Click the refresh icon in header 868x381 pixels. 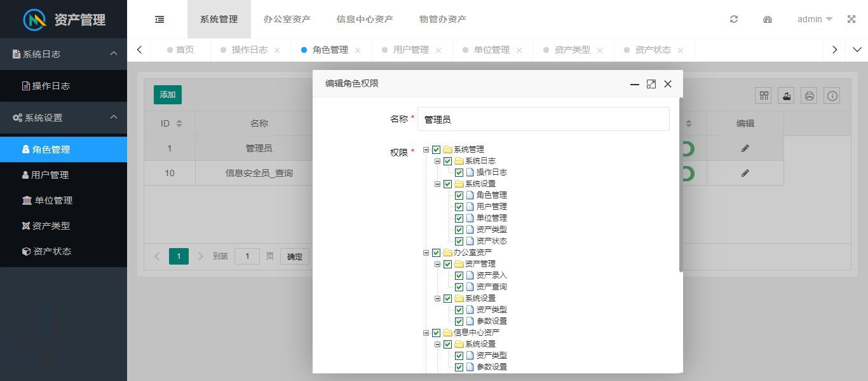734,19
